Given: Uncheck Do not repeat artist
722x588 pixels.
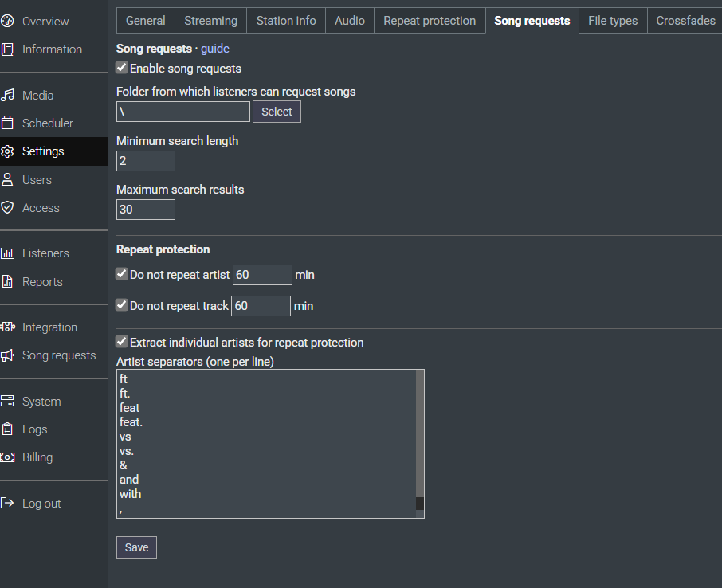Looking at the screenshot, I should (122, 274).
